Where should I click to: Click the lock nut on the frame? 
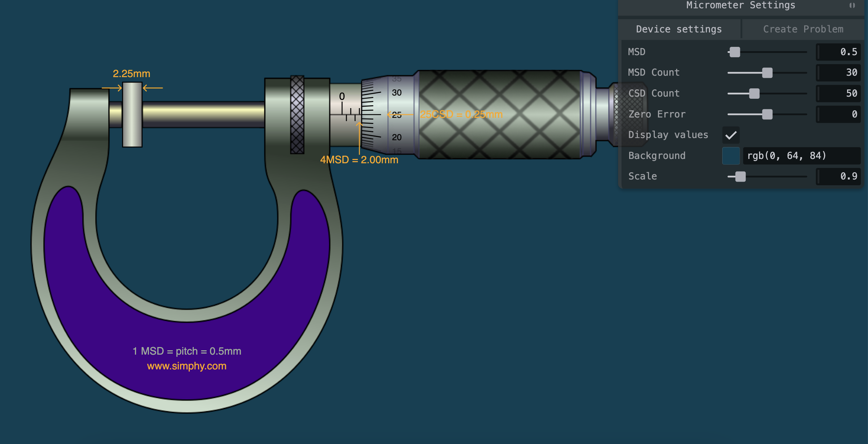297,115
